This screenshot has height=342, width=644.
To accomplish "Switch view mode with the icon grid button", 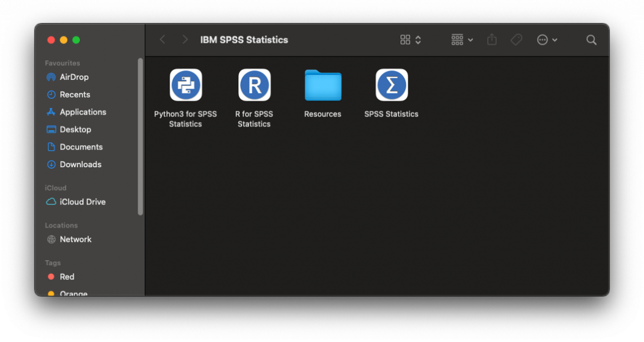I will click(410, 40).
